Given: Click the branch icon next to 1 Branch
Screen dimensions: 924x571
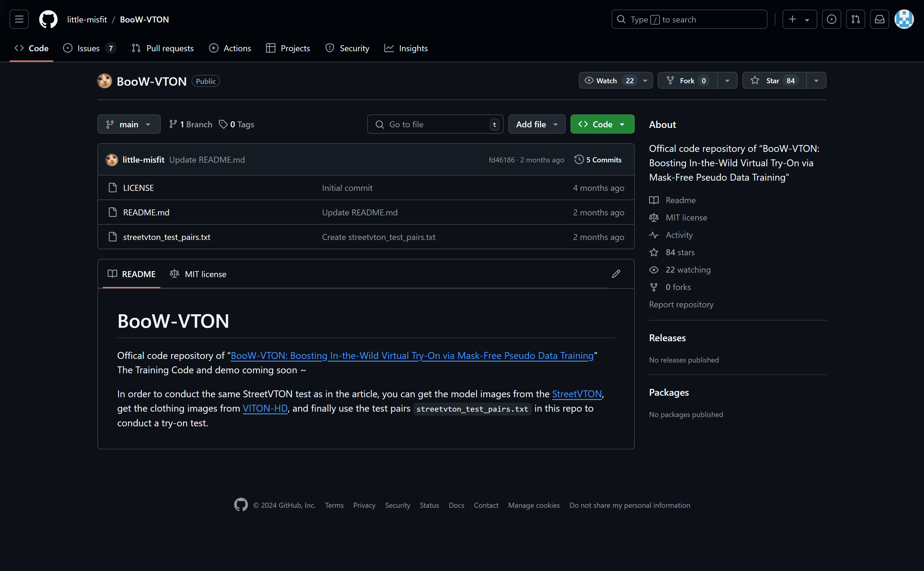Looking at the screenshot, I should [x=173, y=124].
